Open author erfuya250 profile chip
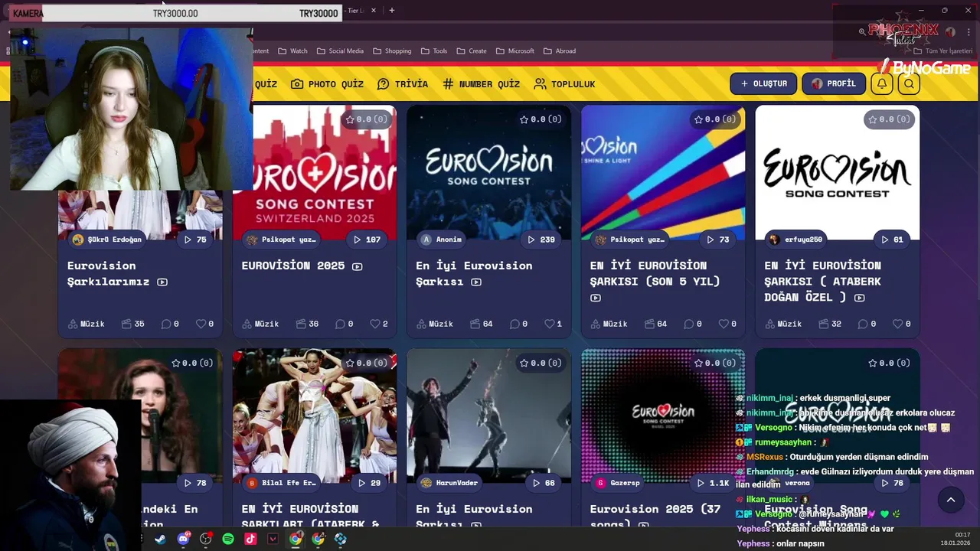980x551 pixels. [x=796, y=240]
